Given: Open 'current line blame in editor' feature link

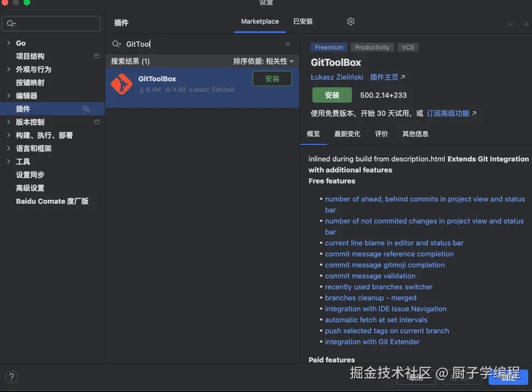Looking at the screenshot, I should (x=394, y=243).
